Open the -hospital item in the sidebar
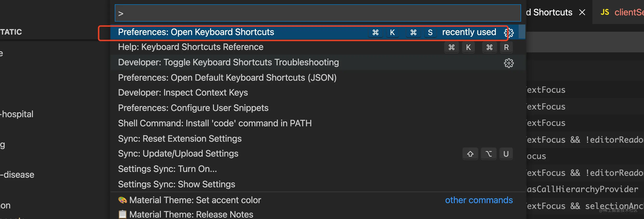This screenshot has height=219, width=644. pyautogui.click(x=17, y=114)
